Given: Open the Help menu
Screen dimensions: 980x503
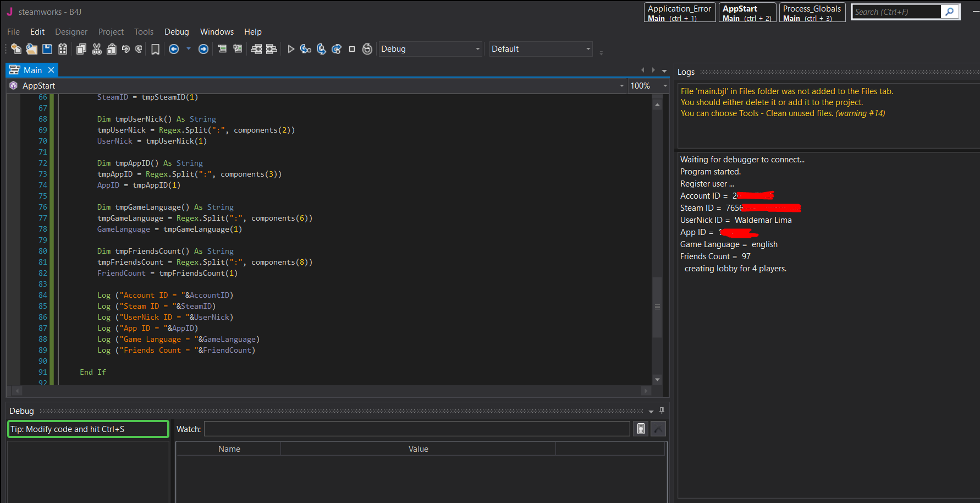Looking at the screenshot, I should click(x=253, y=32).
